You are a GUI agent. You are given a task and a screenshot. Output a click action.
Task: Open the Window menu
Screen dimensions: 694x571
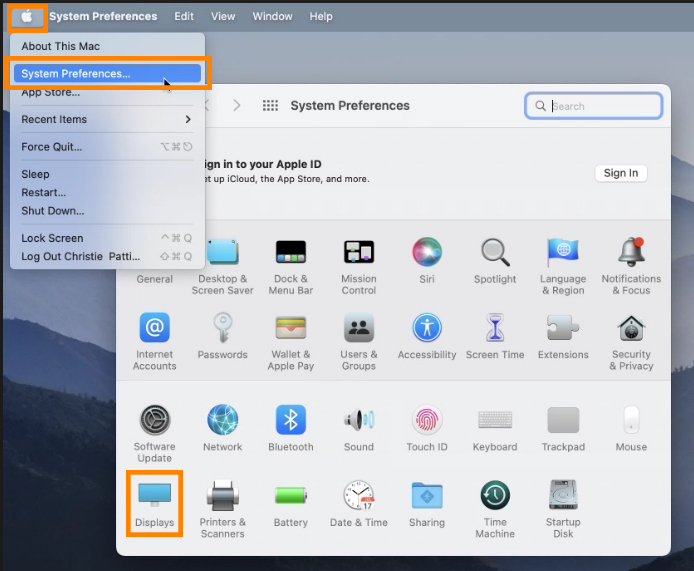[x=272, y=16]
